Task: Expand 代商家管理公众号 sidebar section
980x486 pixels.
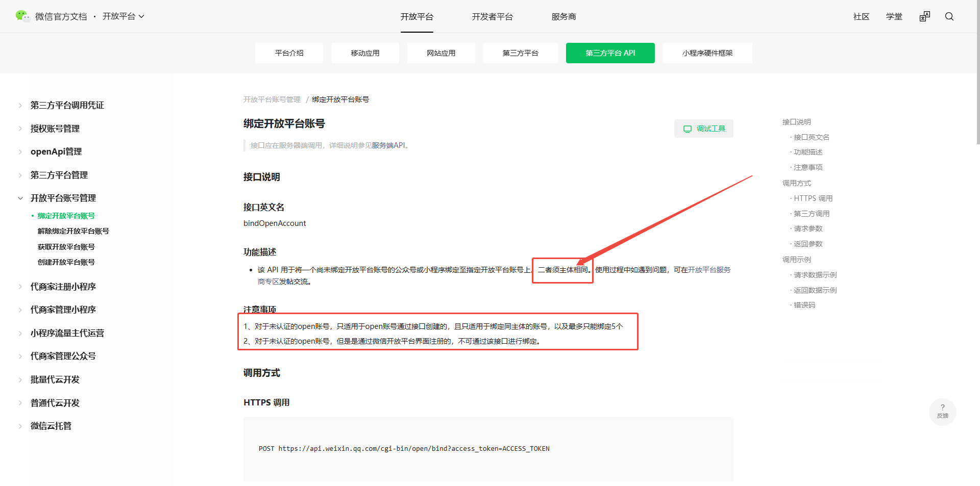Action: click(63, 356)
